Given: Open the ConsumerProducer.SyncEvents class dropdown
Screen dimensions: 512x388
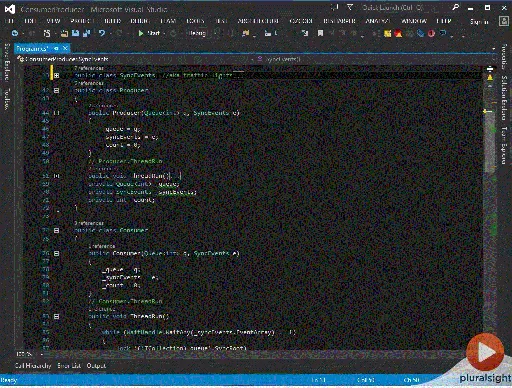Looking at the screenshot, I should point(135,59).
